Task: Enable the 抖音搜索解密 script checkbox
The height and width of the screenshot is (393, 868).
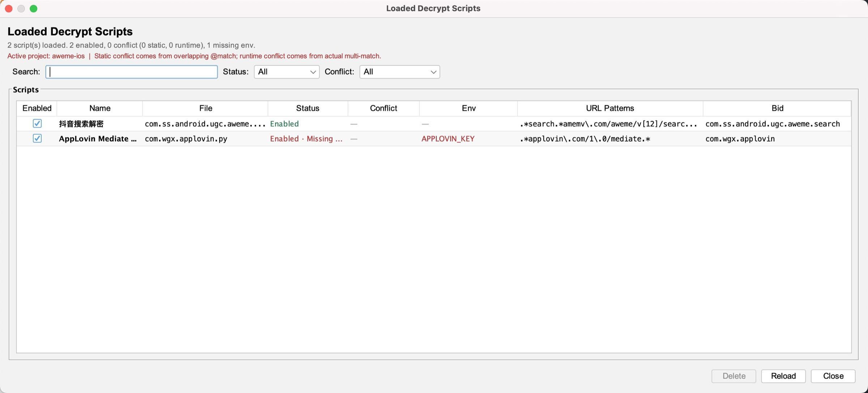Action: point(37,124)
